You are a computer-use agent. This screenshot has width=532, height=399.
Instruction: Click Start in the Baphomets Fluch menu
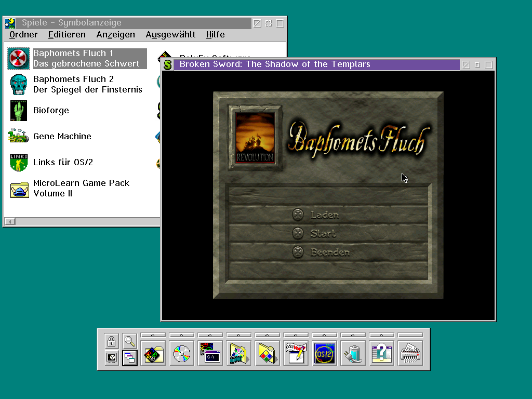[x=323, y=233]
